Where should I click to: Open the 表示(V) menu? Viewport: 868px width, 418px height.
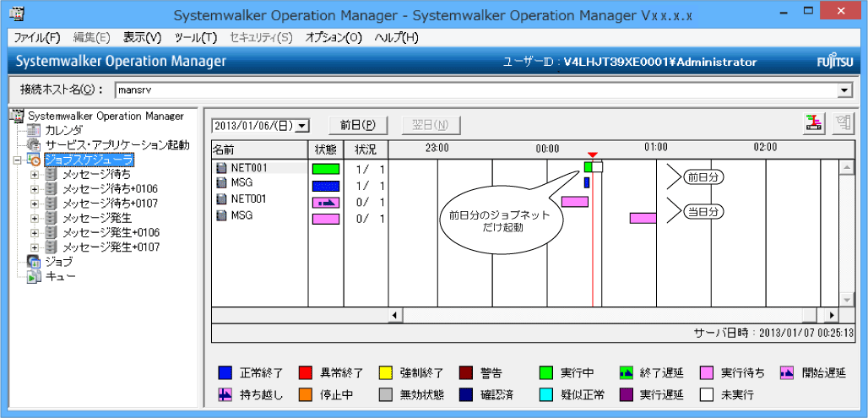coord(142,38)
